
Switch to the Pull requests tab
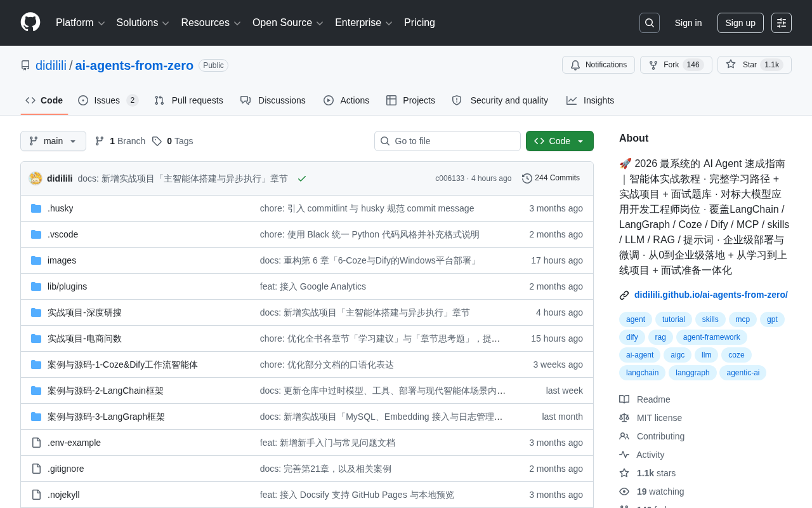tap(188, 100)
